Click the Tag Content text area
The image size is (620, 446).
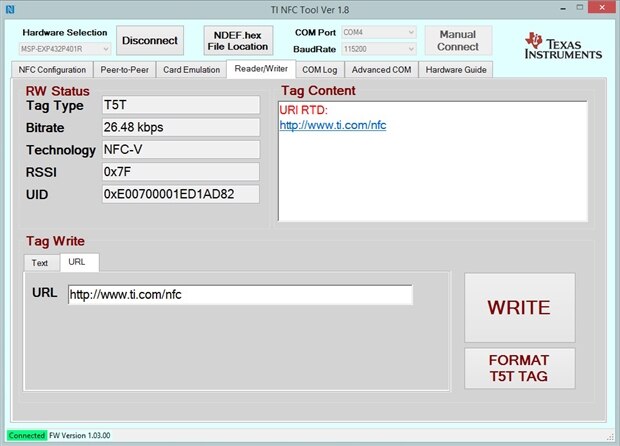click(433, 161)
